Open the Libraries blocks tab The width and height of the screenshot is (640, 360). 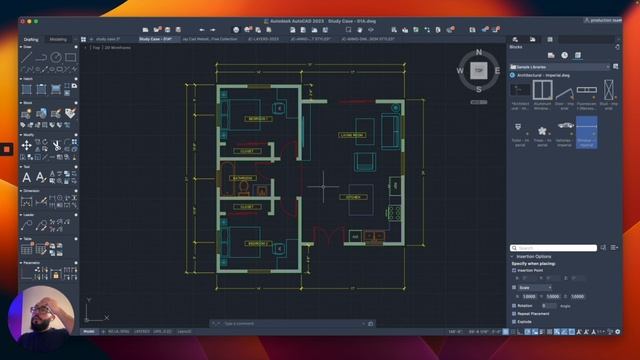pos(578,55)
